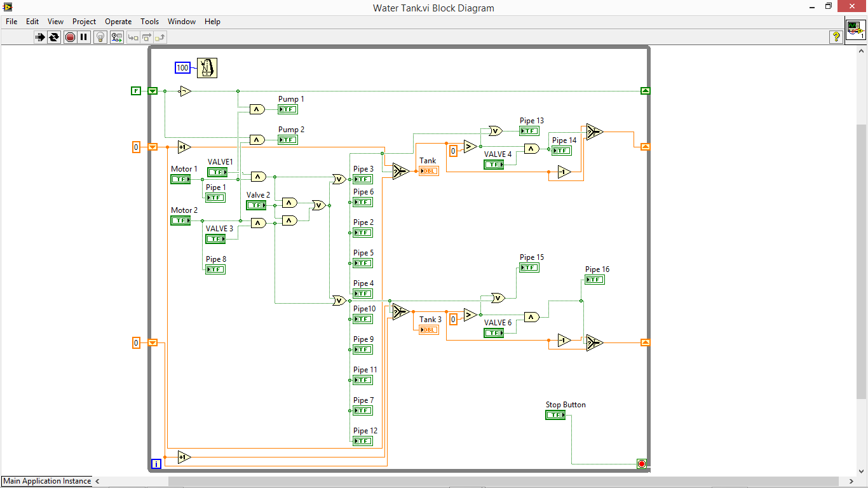Select the OR gate feeding Pipe 13
The width and height of the screenshot is (868, 488).
pos(496,131)
